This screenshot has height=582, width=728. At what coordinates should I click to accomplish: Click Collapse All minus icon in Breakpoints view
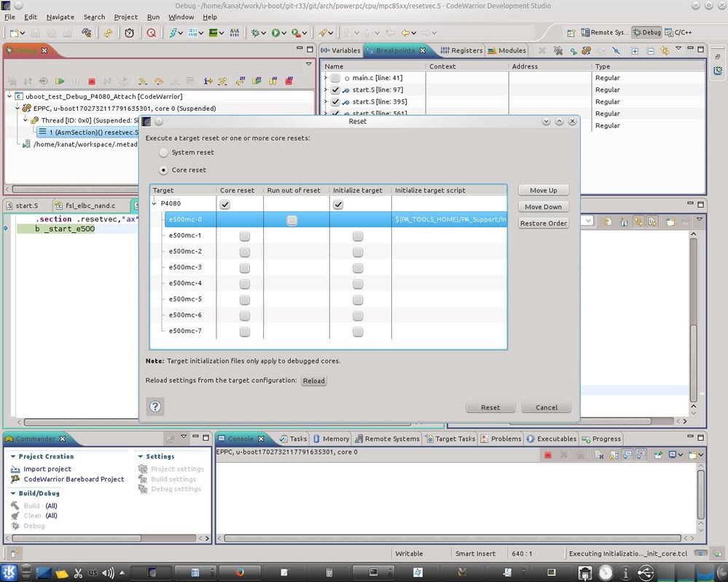650,50
